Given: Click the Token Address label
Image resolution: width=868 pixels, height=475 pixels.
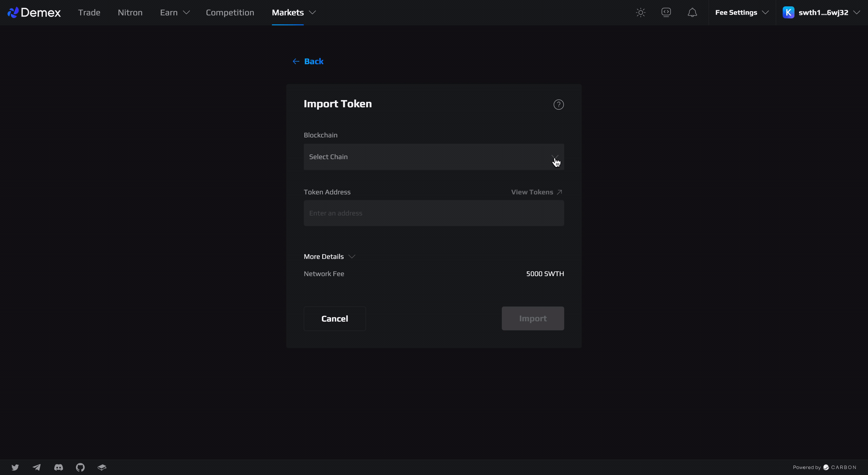Looking at the screenshot, I should [327, 192].
